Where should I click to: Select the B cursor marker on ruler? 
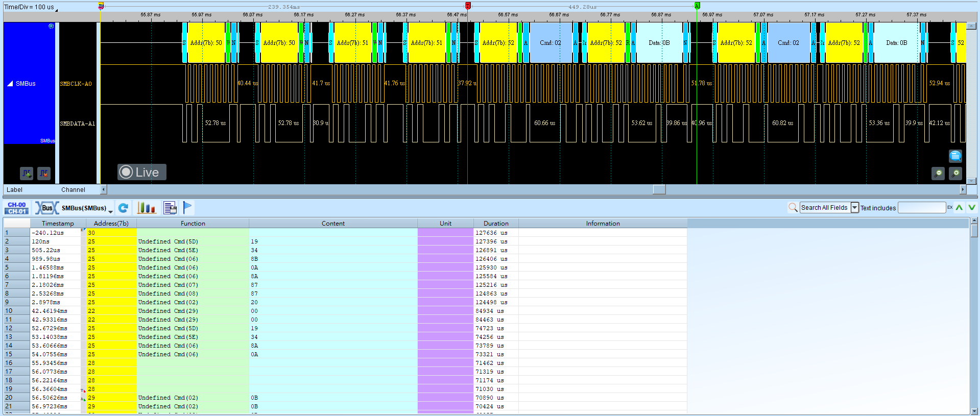101,6
